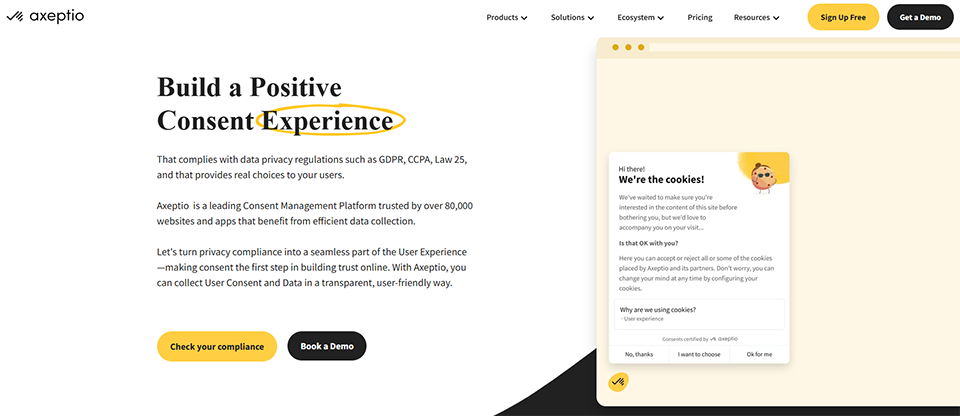Accept cookies with Ok for me

[759, 354]
